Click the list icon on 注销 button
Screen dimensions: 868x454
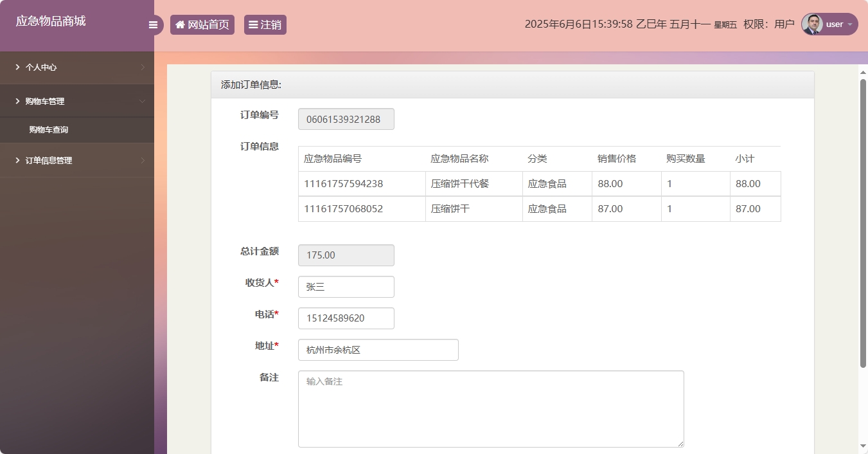point(253,24)
